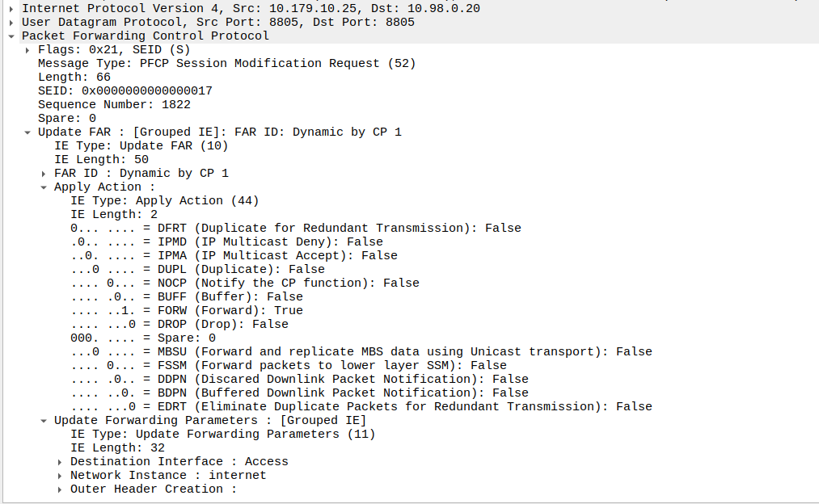Collapse the Apply Action node

44,187
